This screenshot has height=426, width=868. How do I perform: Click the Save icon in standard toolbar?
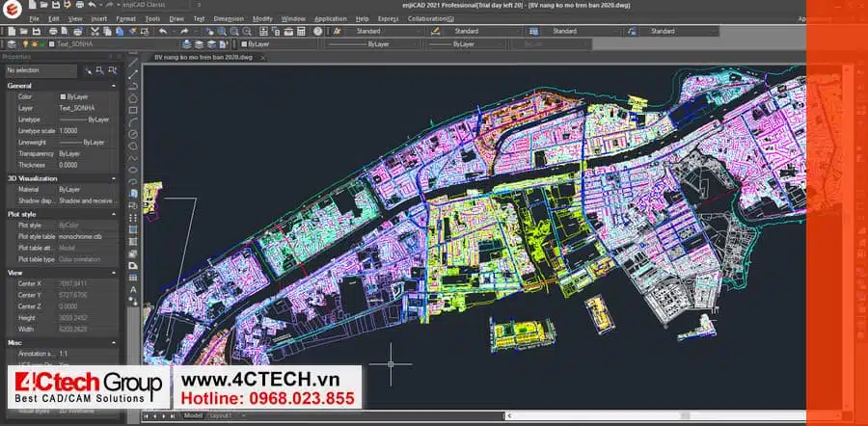point(36,32)
